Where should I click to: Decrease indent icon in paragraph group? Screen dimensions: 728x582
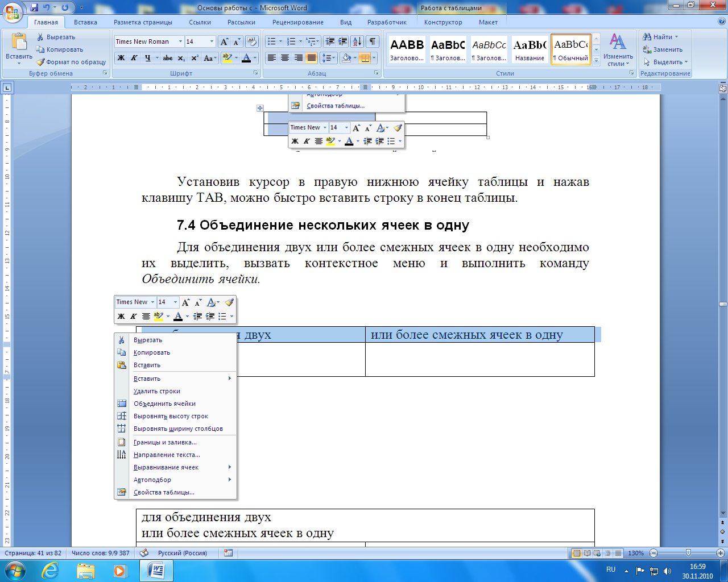[330, 41]
